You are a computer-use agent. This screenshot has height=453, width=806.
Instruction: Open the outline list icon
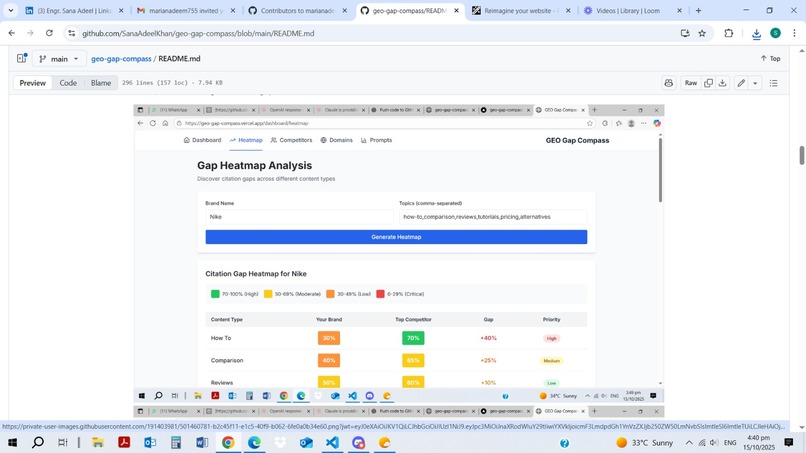point(774,83)
